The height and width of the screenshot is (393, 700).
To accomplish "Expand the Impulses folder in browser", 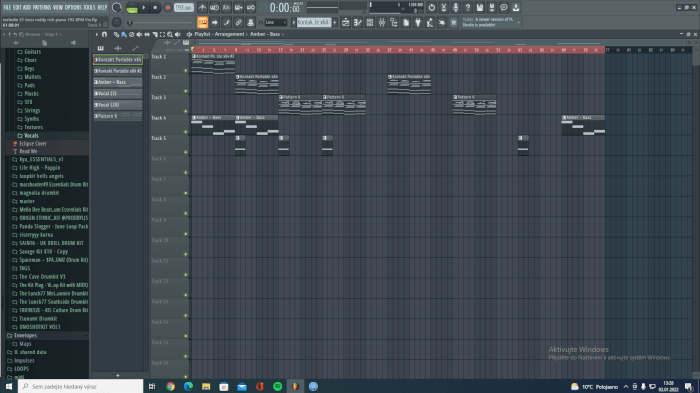I will (24, 360).
